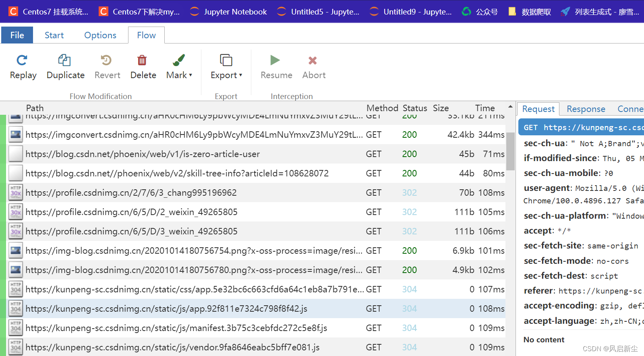Click 304 icon of vendor js row
The image size is (644, 356).
(x=16, y=347)
